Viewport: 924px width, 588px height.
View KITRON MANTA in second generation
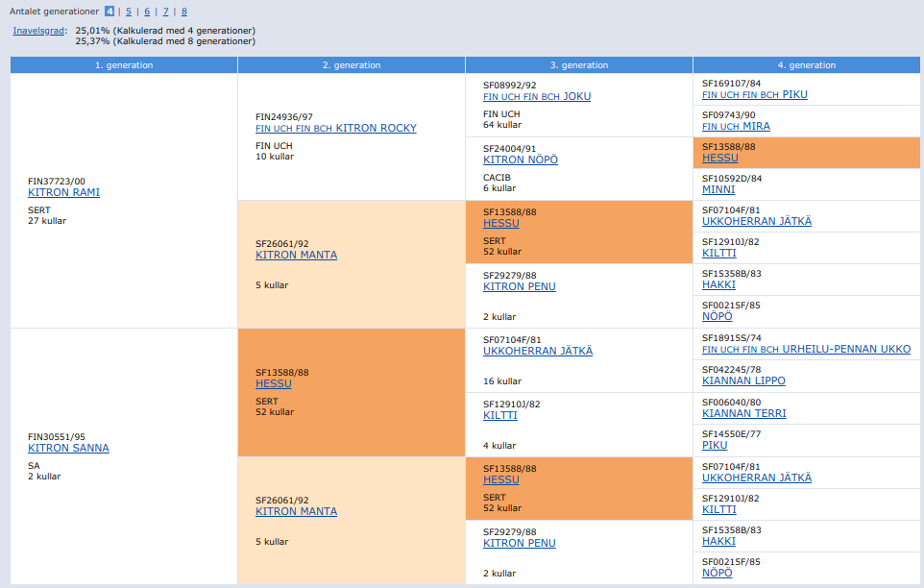296,255
